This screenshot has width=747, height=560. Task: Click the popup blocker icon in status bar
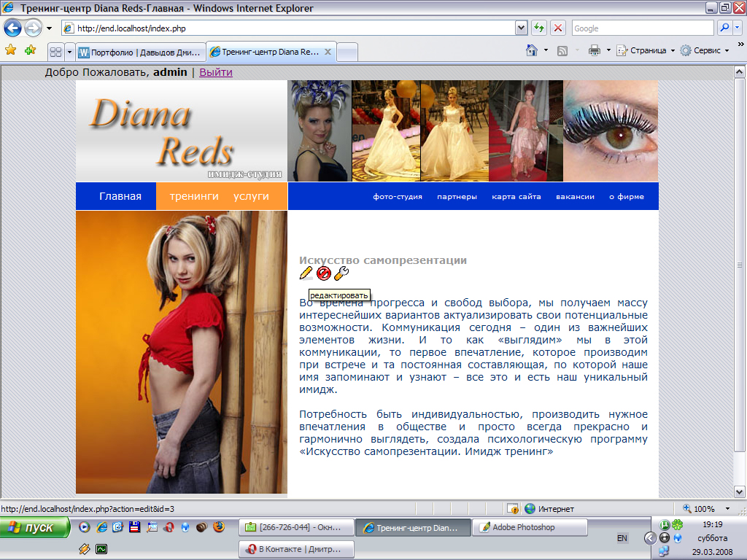(513, 508)
